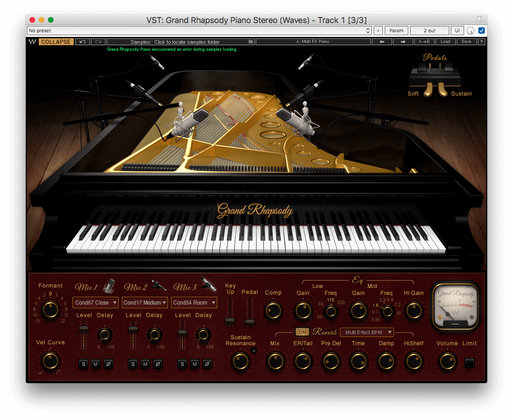The height and width of the screenshot is (420, 513).
Task: Open the Multi Effect BPM dropdown
Action: 367,332
